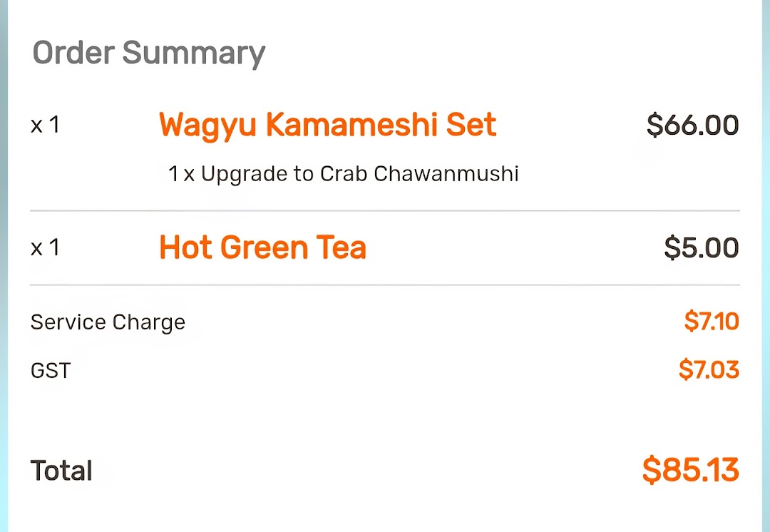Select the Hot Green Tea item
The width and height of the screenshot is (770, 532).
[x=262, y=247]
